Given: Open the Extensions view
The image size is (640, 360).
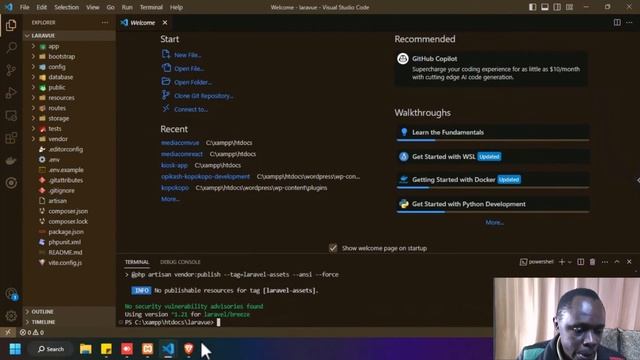Looking at the screenshot, I should click(x=11, y=138).
